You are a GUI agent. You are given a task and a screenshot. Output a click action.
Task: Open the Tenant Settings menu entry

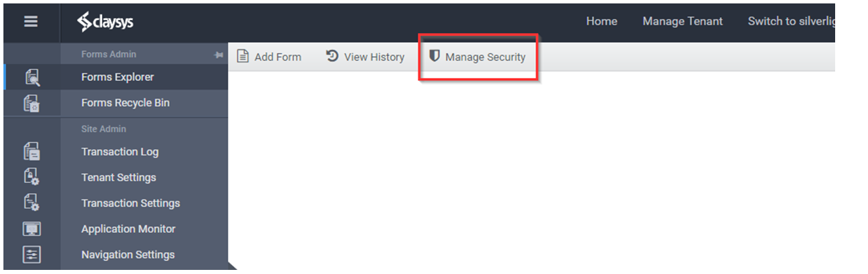coord(118,177)
